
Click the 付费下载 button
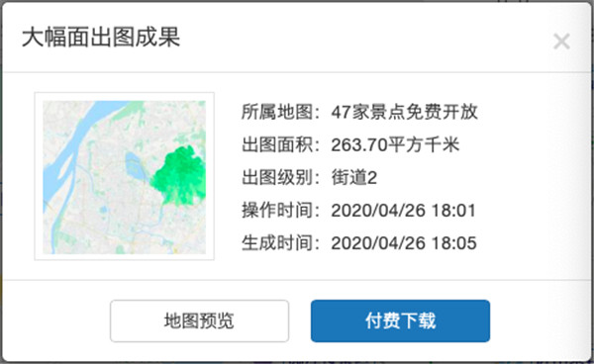click(400, 320)
